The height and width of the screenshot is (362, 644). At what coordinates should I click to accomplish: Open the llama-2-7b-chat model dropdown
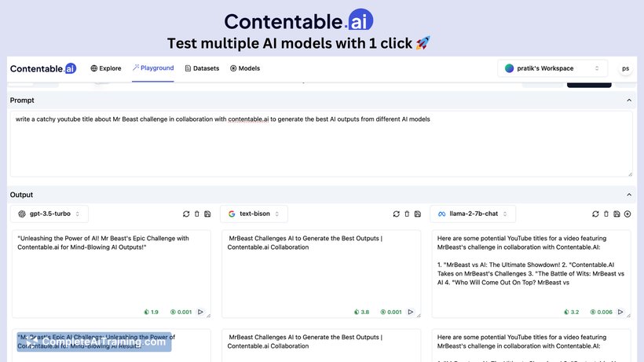[473, 214]
